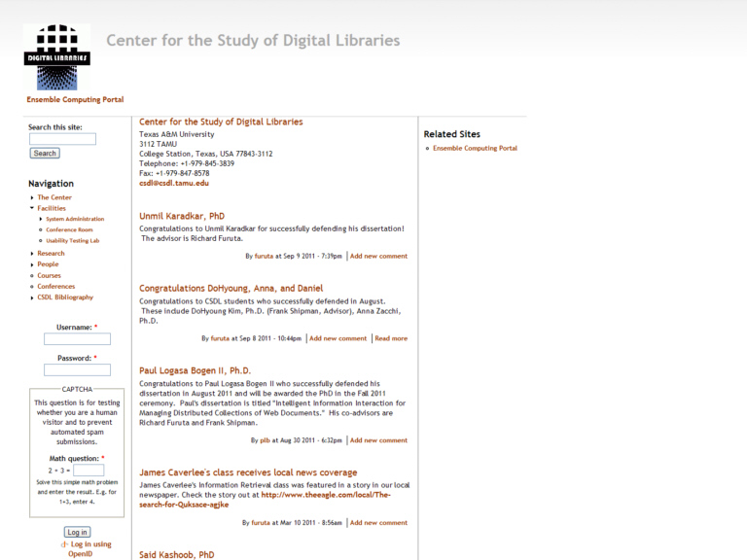This screenshot has width=747, height=560.
Task: Open People navigation link
Action: 48,264
